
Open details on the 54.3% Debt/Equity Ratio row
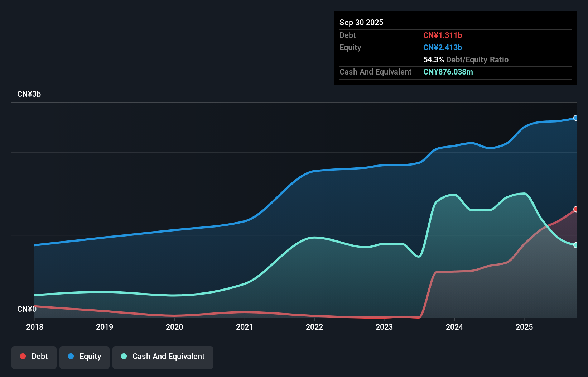point(466,59)
